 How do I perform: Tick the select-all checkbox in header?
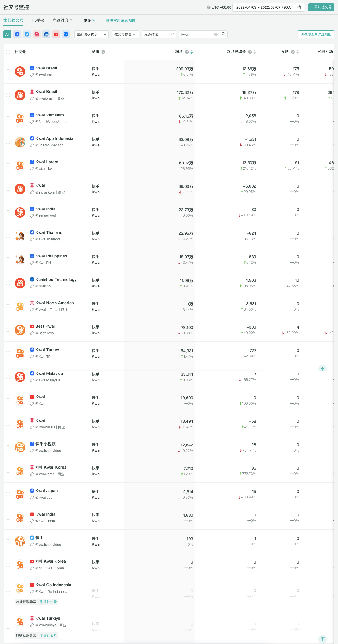(x=8, y=52)
